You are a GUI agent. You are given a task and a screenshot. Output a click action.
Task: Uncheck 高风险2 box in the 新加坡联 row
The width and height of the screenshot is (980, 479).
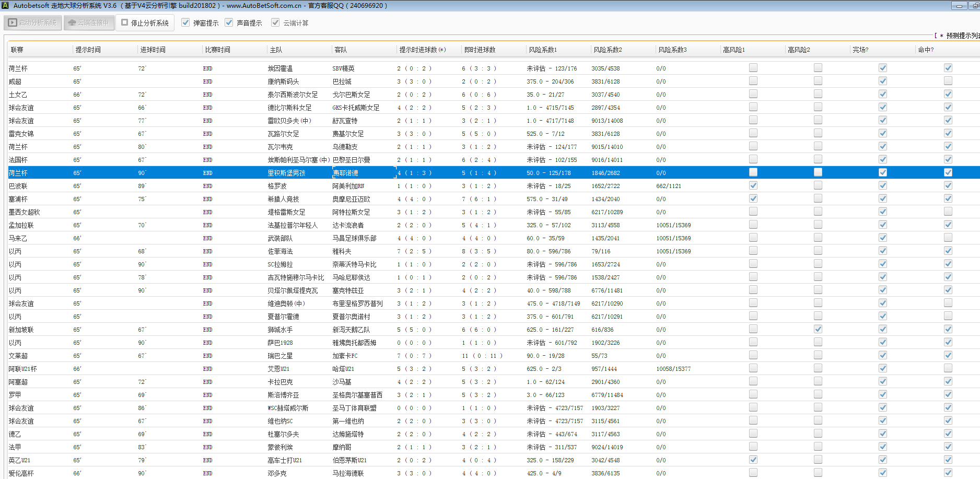point(818,329)
